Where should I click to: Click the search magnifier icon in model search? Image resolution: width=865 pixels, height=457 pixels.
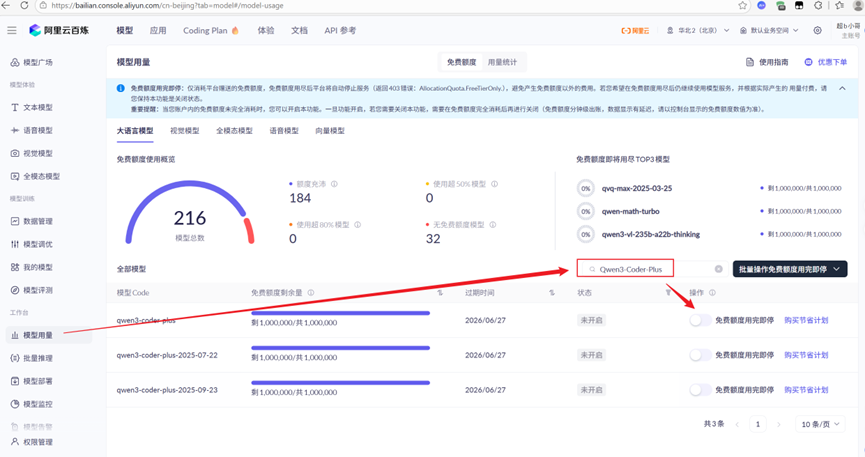pos(592,269)
